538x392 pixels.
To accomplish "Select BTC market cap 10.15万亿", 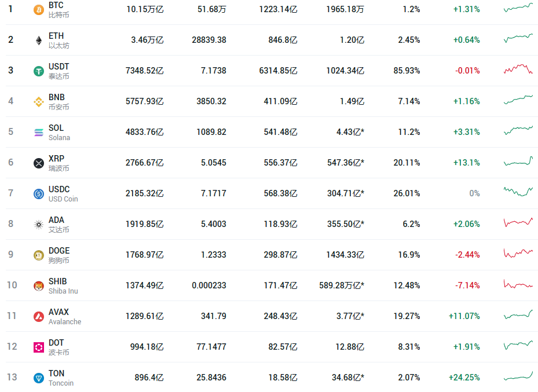I will 145,9.
